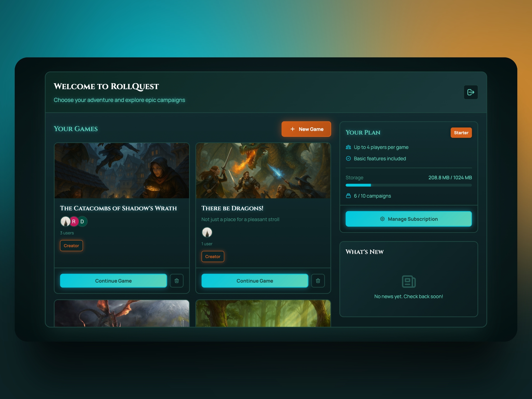Open Manage Subscription
This screenshot has height=399, width=532.
point(408,219)
